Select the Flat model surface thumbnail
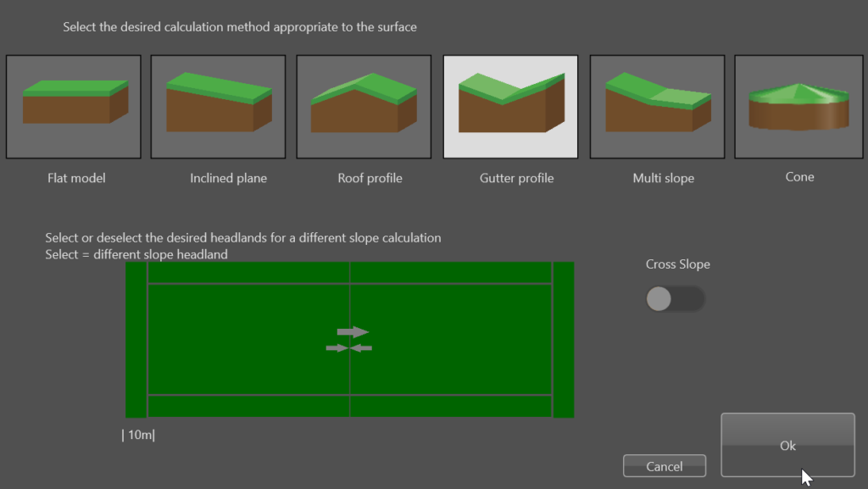This screenshot has width=868, height=489. pyautogui.click(x=74, y=107)
